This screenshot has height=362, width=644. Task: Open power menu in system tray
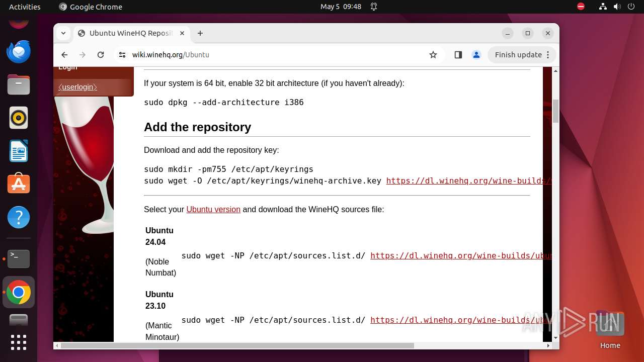[631, 7]
